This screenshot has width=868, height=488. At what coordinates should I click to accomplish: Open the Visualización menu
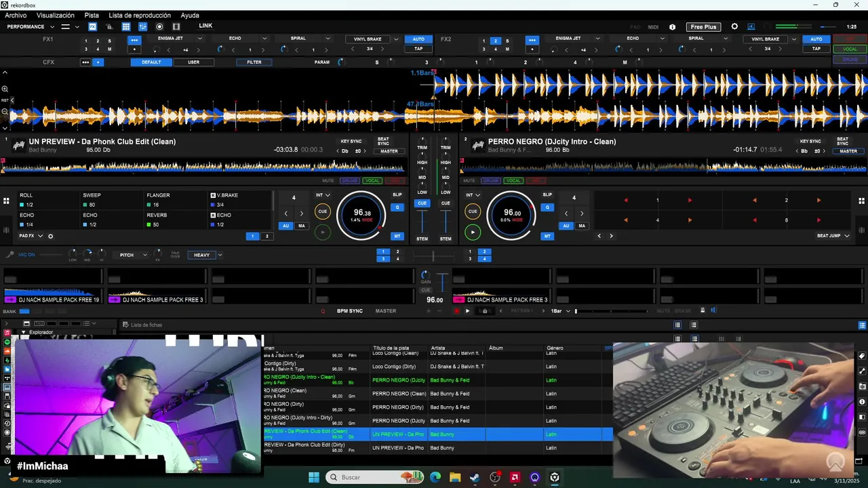[x=56, y=15]
